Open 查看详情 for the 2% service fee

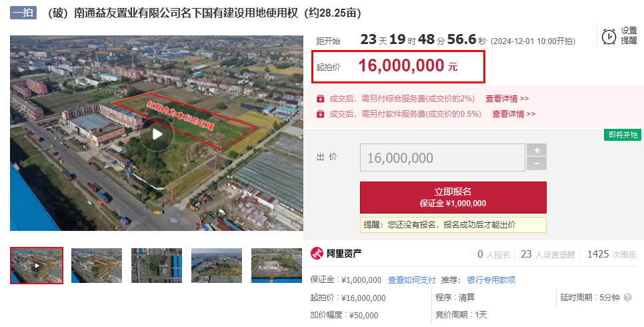tap(507, 99)
